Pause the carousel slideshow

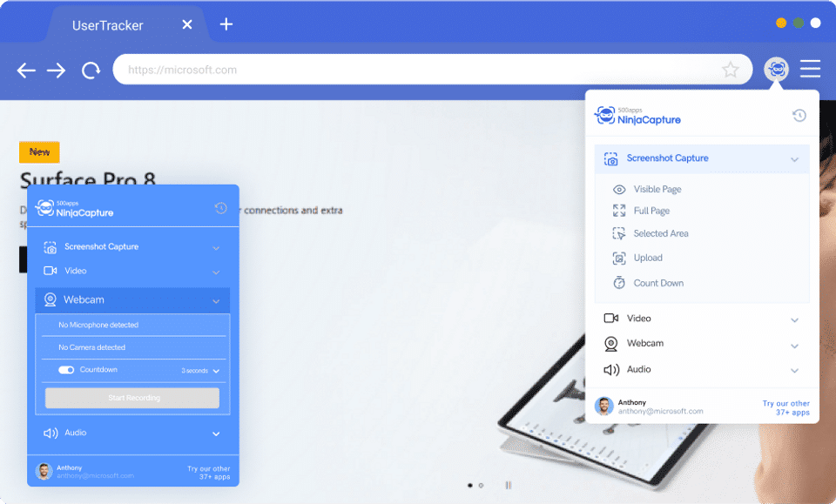508,486
